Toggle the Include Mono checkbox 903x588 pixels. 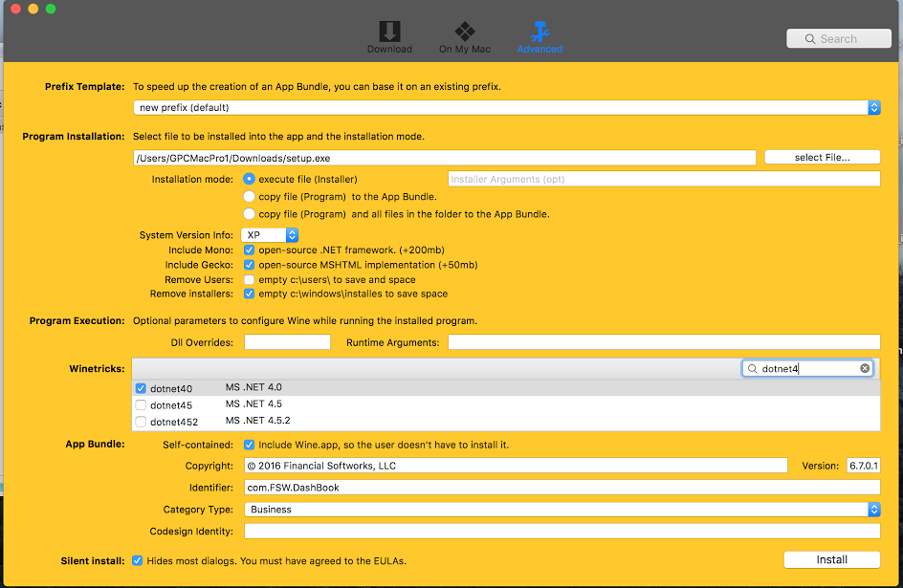[249, 250]
